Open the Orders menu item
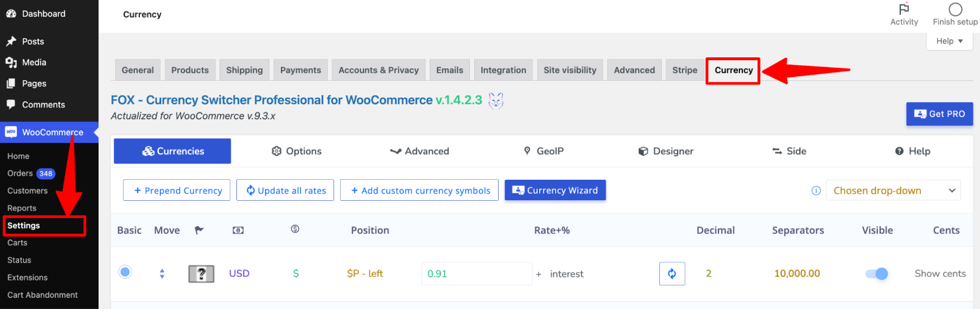Screen dimensions: 980x309 click(20, 173)
